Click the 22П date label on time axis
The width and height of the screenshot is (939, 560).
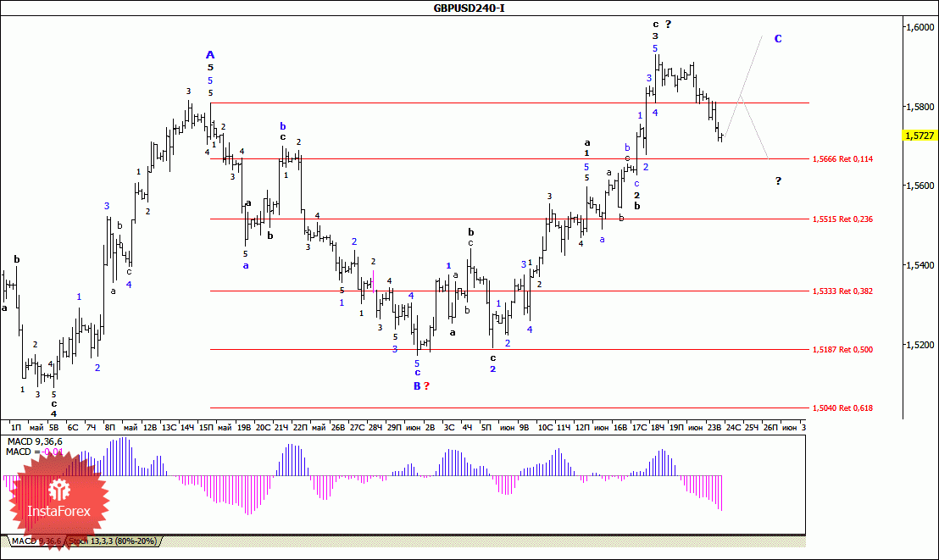point(300,428)
